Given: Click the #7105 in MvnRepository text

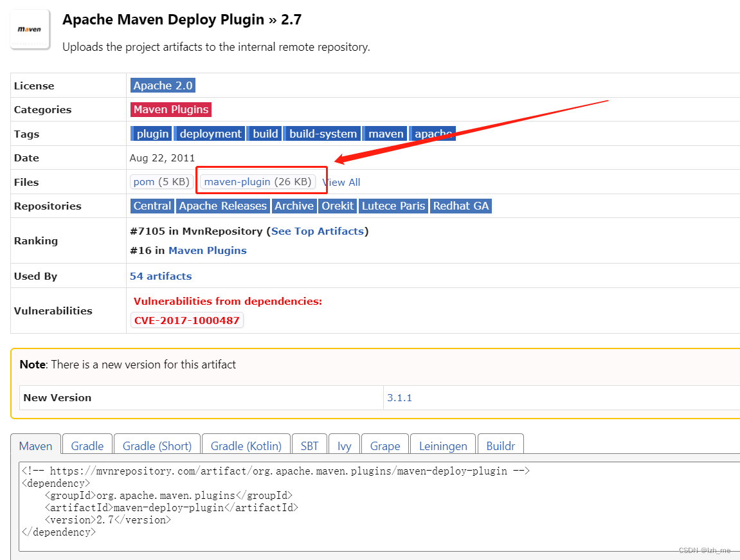Looking at the screenshot, I should (196, 231).
